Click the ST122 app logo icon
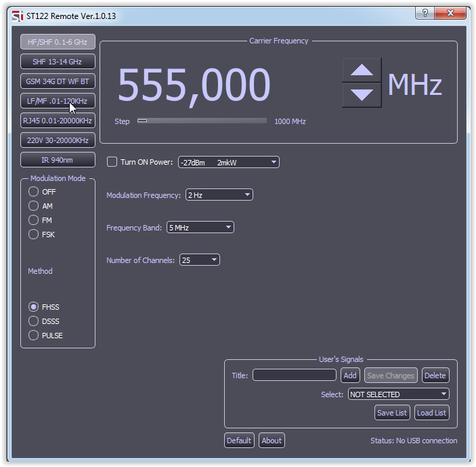 click(18, 16)
